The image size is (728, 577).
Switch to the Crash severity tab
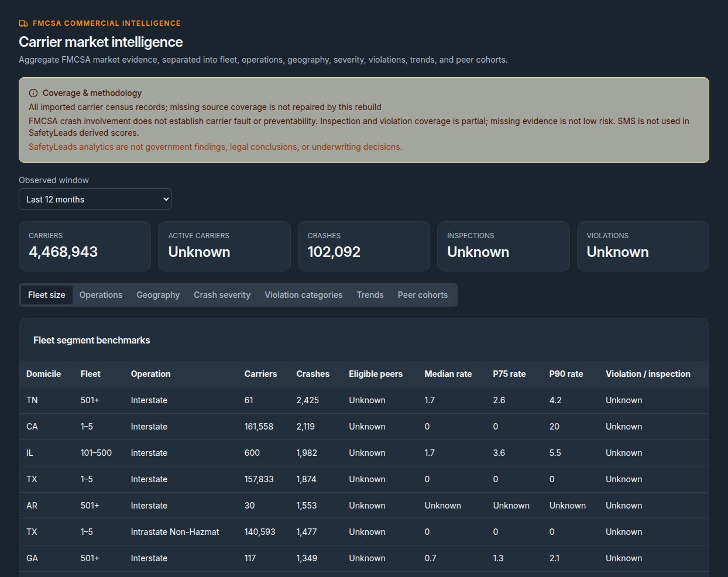[x=222, y=295]
